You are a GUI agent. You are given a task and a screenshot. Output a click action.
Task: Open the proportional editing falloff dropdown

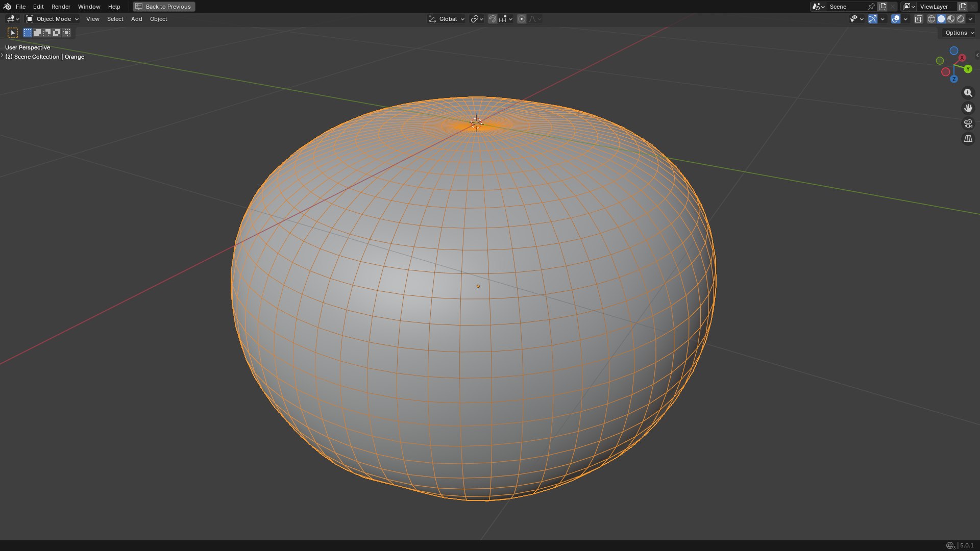(535, 19)
